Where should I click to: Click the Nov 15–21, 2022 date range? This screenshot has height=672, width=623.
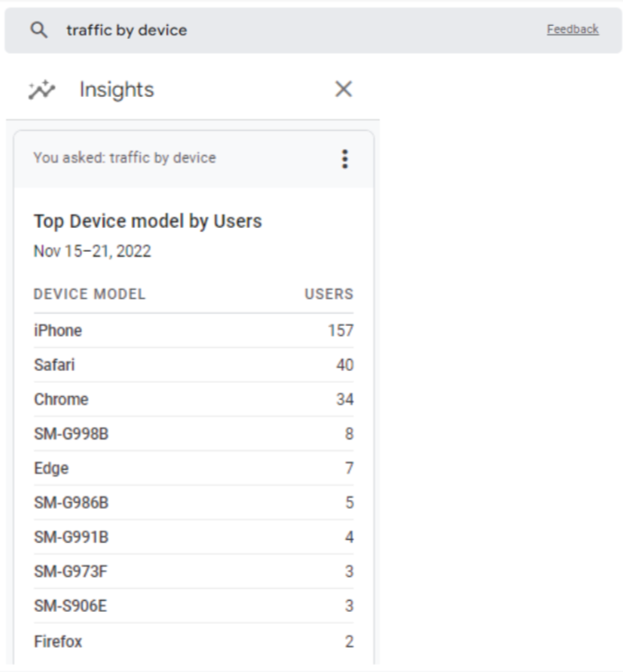(92, 251)
